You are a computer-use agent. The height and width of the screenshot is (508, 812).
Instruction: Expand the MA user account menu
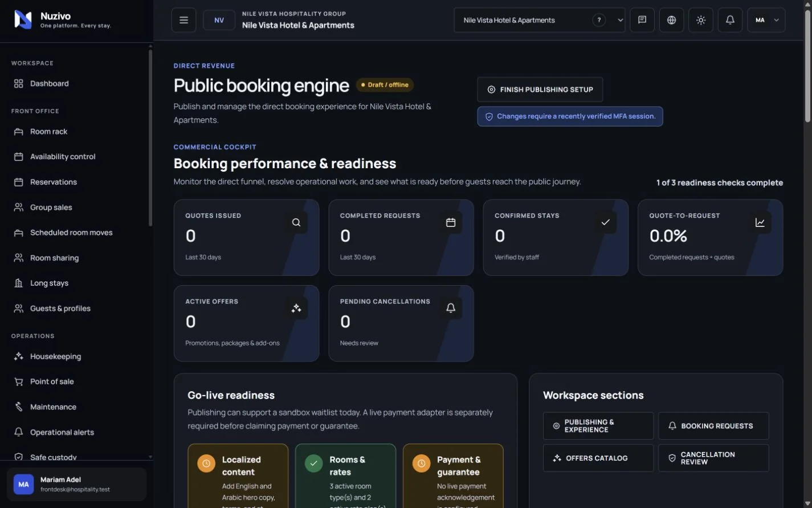tap(766, 20)
